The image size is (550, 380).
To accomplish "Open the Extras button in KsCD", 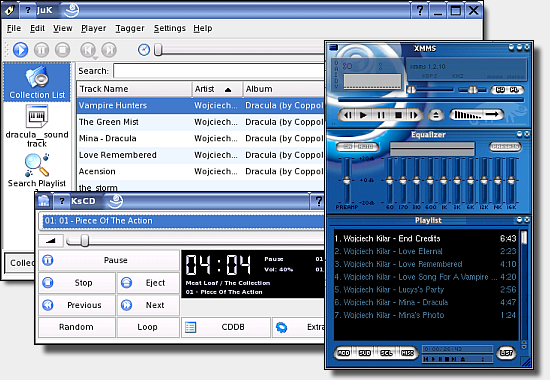I will tap(299, 327).
